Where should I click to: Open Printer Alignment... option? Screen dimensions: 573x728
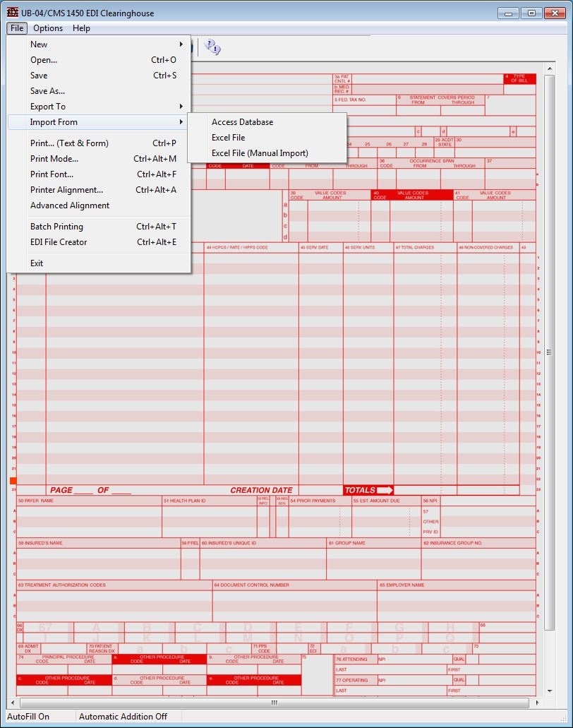98,190
